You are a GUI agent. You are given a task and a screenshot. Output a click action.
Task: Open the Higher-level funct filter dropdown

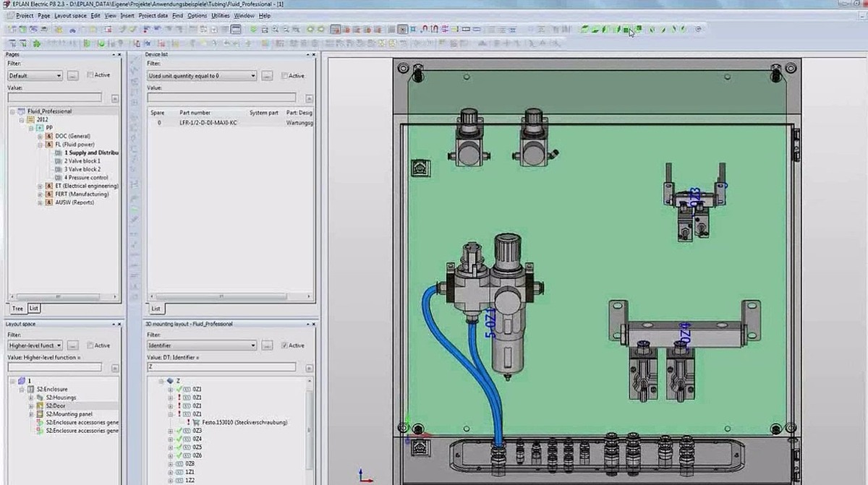tap(59, 346)
